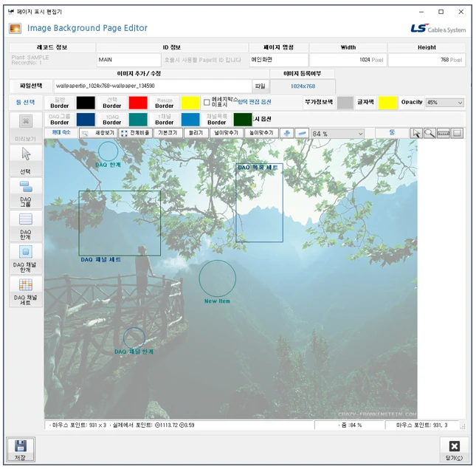This screenshot has width=476, height=469.
Task: Click the red 선택 Border color swatch
Action: click(138, 103)
